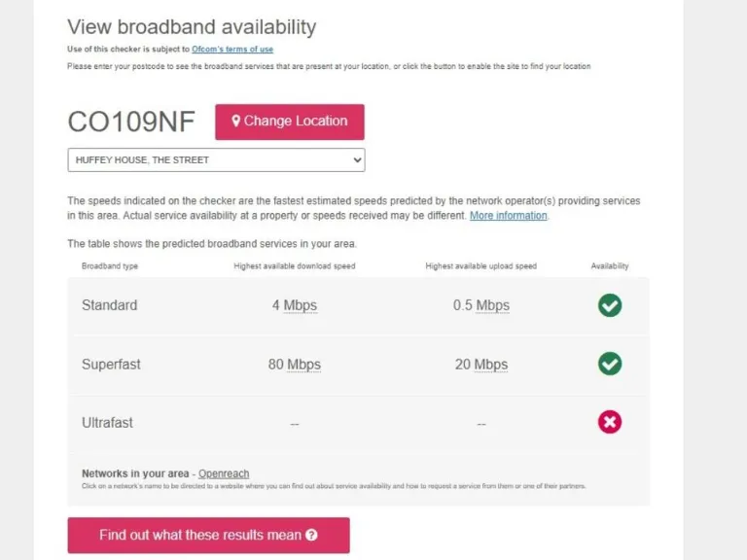Click the CO109NF postcode heading
Image resolution: width=747 pixels, height=560 pixels.
pos(131,122)
